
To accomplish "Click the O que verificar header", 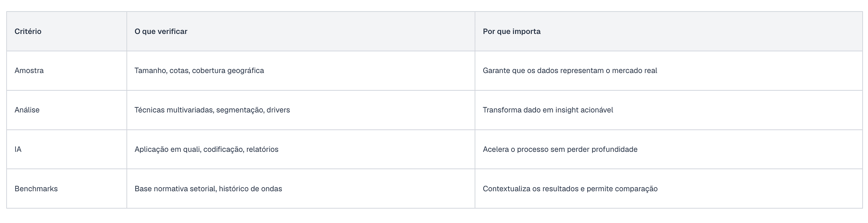I will coord(161,31).
